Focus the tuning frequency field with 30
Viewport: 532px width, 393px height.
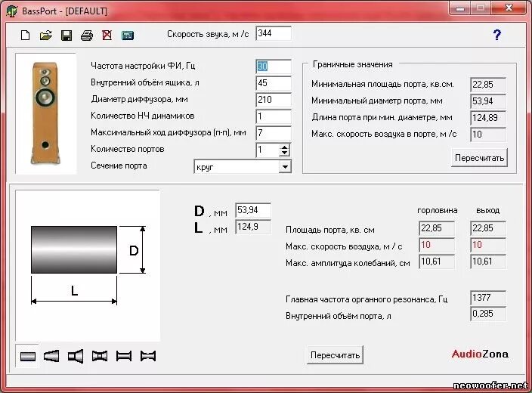274,67
